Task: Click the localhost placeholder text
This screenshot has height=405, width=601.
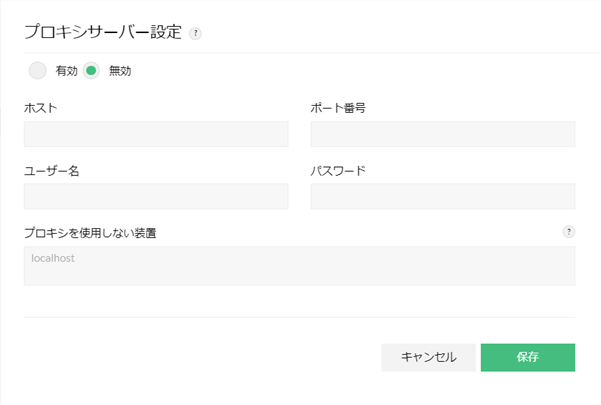Action: coord(54,258)
